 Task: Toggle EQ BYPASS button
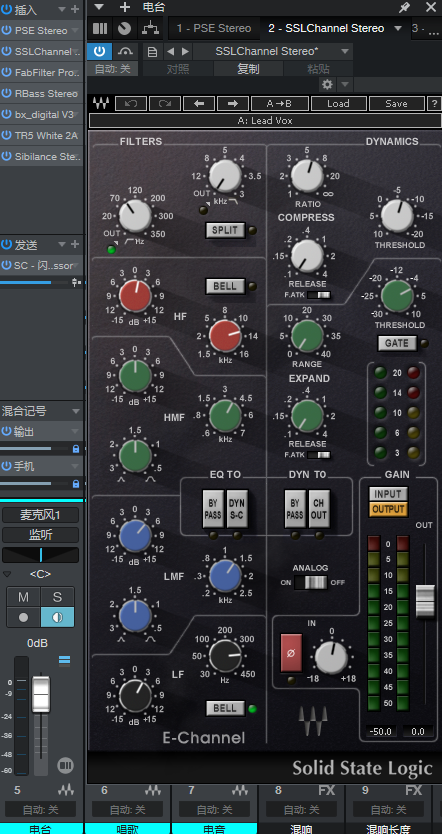213,508
